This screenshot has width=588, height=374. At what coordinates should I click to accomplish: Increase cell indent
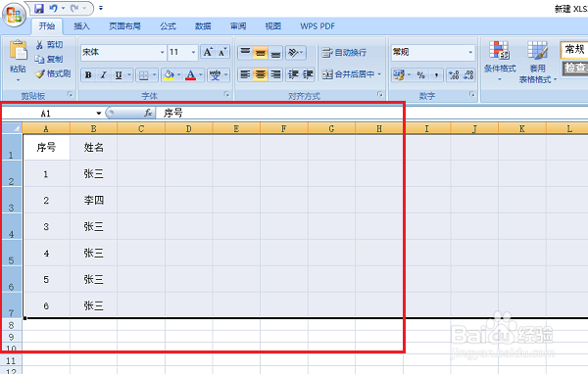click(x=308, y=74)
